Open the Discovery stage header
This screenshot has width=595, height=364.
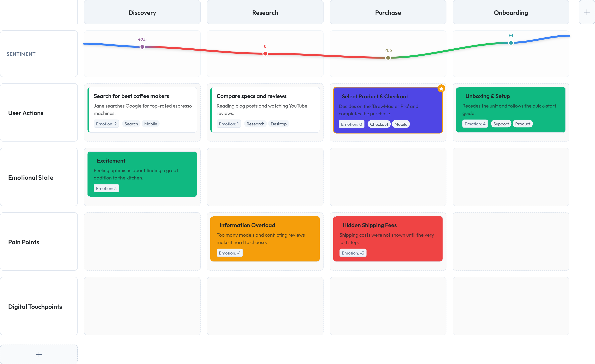(142, 13)
